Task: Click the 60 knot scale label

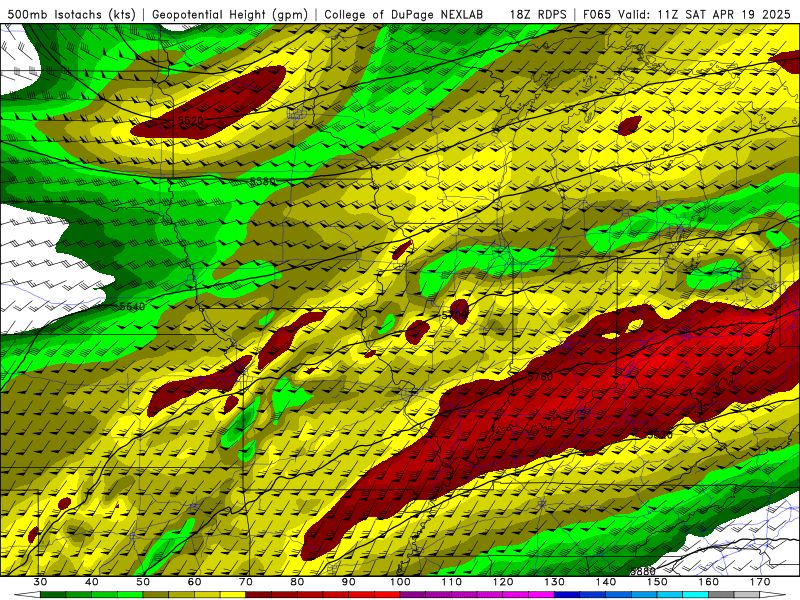Action: tap(194, 582)
